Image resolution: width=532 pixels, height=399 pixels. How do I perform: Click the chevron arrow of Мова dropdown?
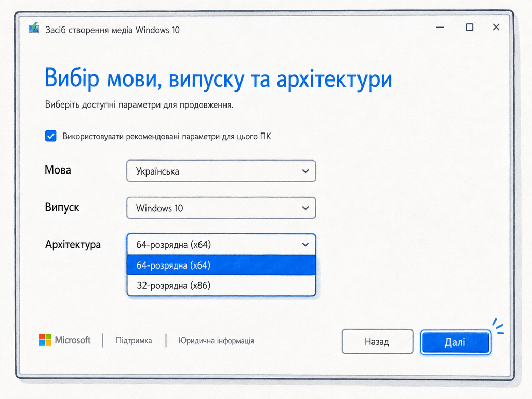pyautogui.click(x=305, y=171)
